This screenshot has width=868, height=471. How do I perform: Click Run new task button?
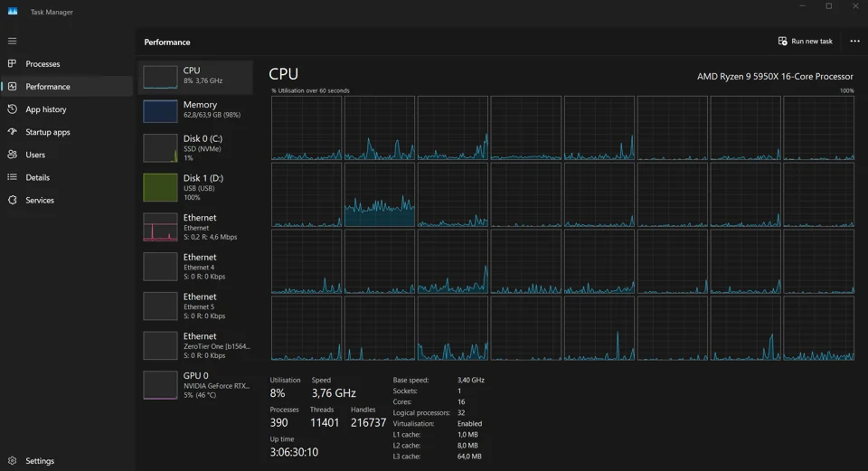pos(806,41)
